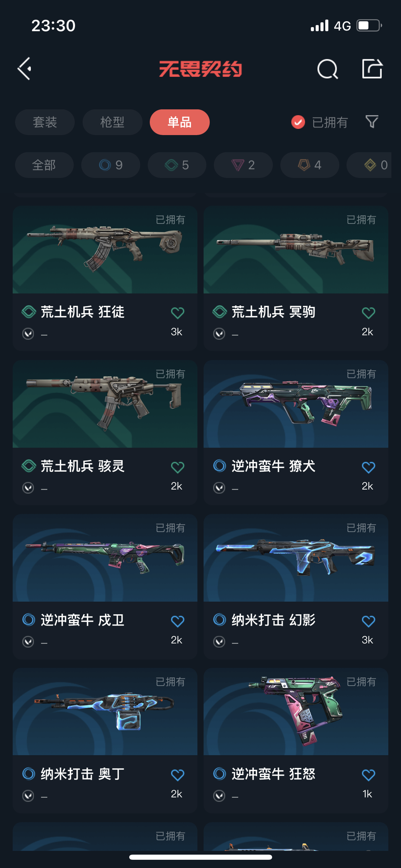Favorite 荒土机兵 狂徒 with the heart icon
The width and height of the screenshot is (401, 868).
(x=177, y=313)
